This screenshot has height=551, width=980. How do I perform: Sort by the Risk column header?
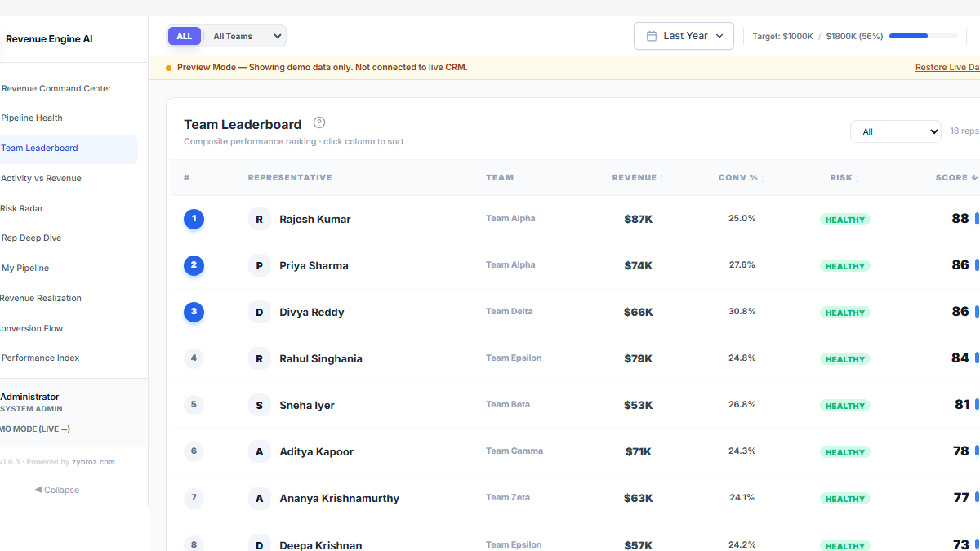pos(844,177)
